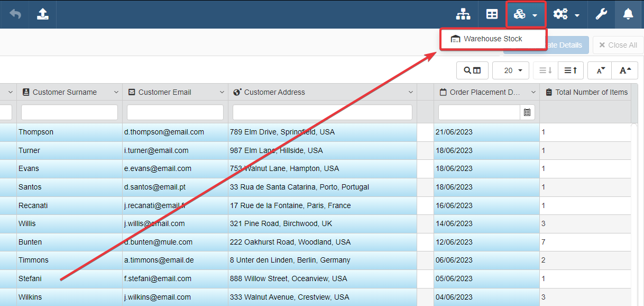Screen dimensions: 644x306
Task: Open the hierarchy sitemap icon
Action: (463, 14)
